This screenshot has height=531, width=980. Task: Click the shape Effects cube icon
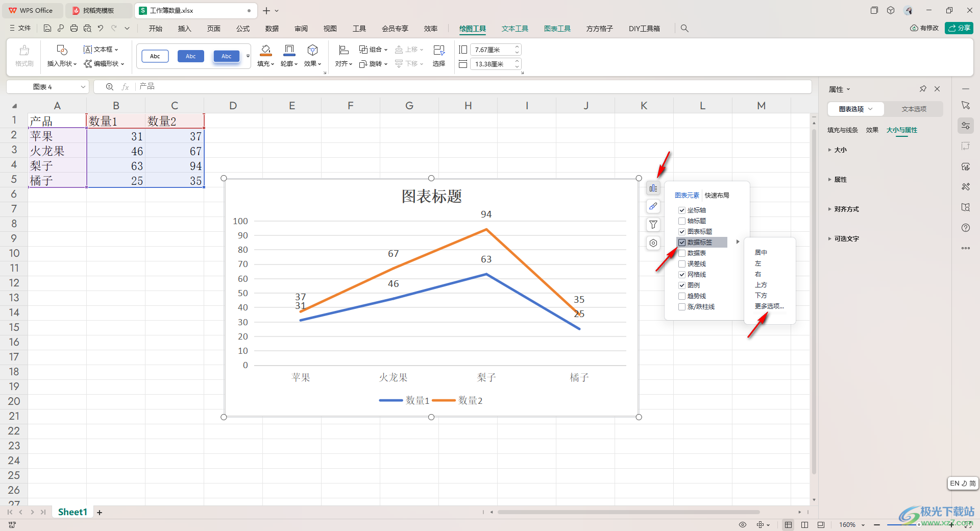pyautogui.click(x=313, y=50)
